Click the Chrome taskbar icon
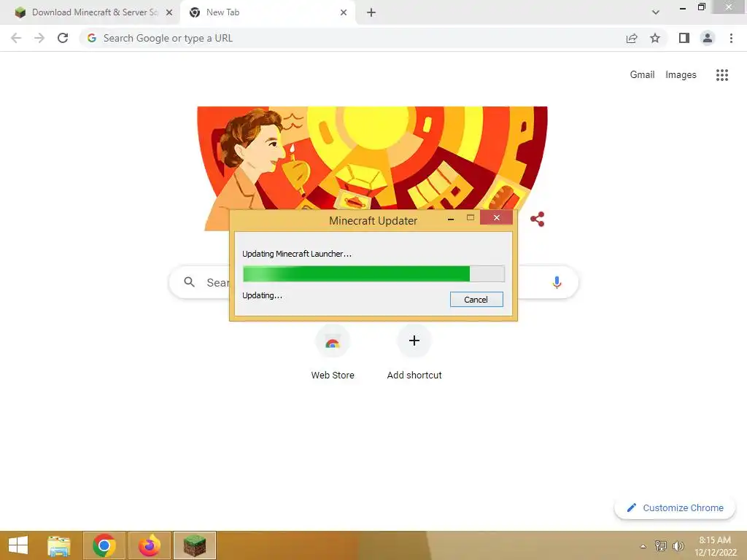 pos(104,545)
